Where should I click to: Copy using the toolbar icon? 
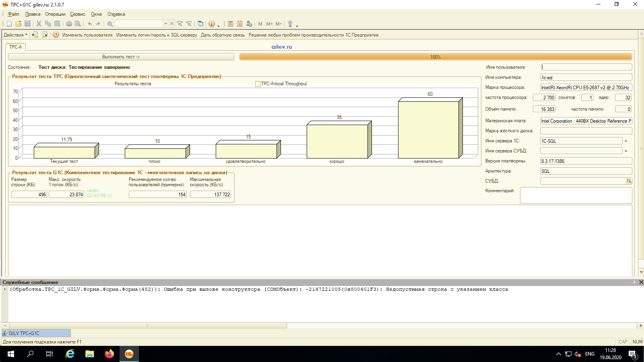pos(48,24)
